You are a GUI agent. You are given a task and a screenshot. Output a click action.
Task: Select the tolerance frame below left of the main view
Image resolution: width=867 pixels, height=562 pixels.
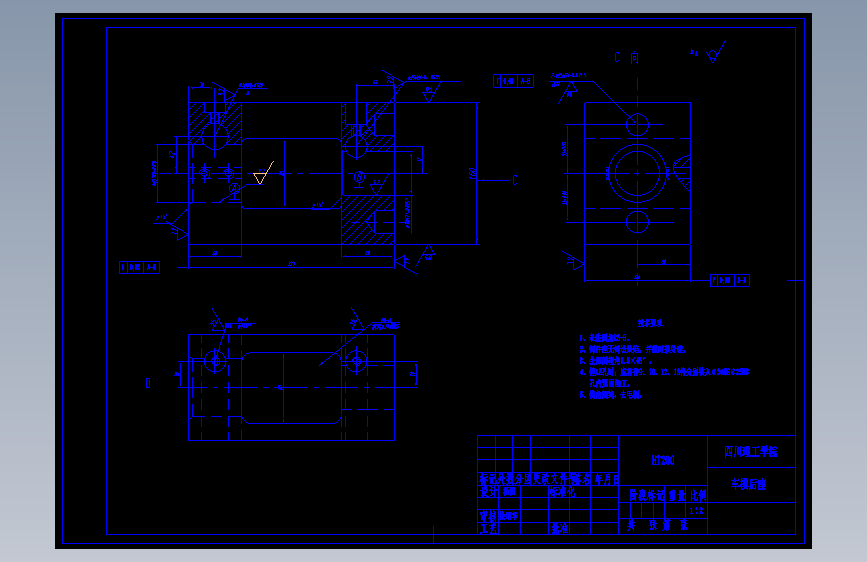[139, 267]
